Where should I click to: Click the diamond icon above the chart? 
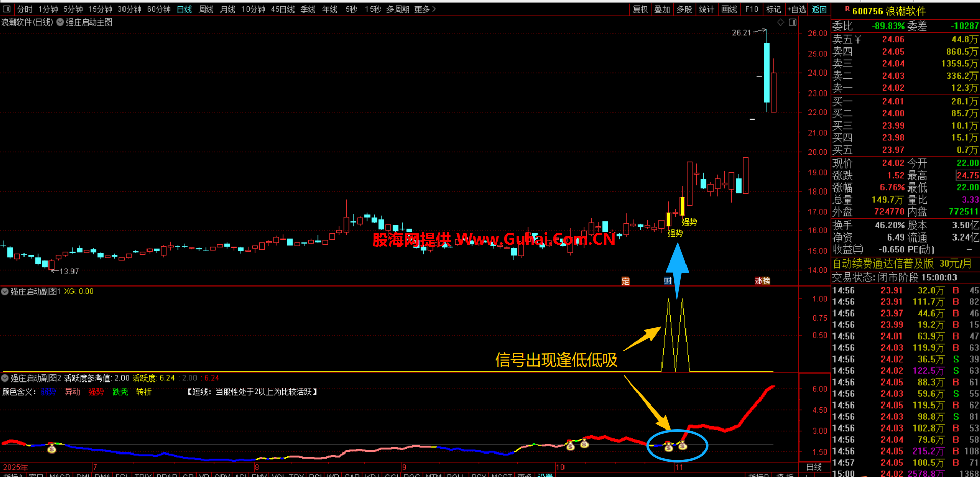[780, 22]
